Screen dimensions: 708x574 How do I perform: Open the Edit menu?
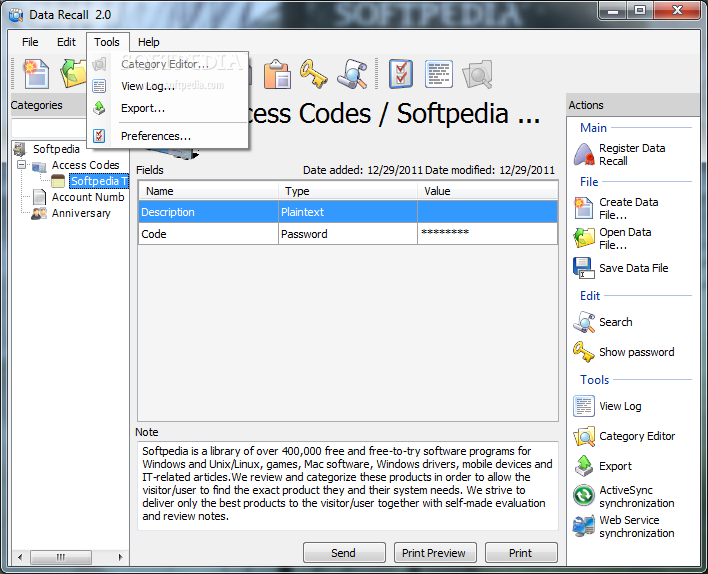(x=66, y=42)
